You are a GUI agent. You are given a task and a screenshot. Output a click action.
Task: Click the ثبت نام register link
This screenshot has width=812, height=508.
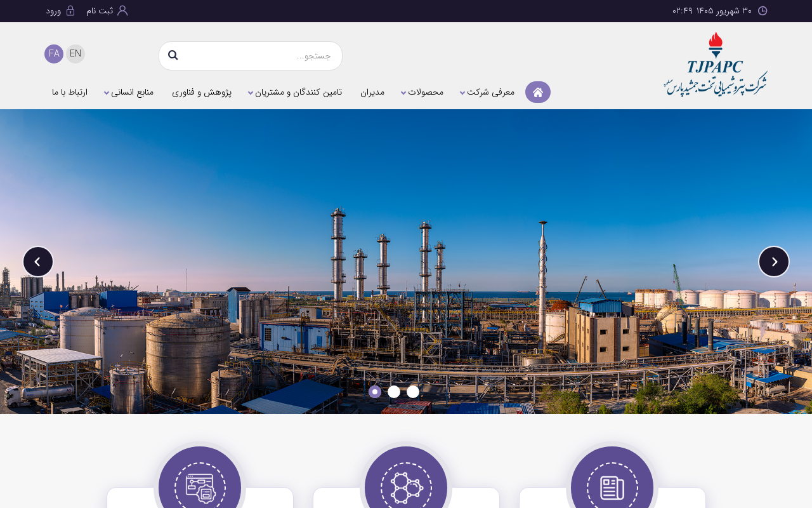[107, 11]
